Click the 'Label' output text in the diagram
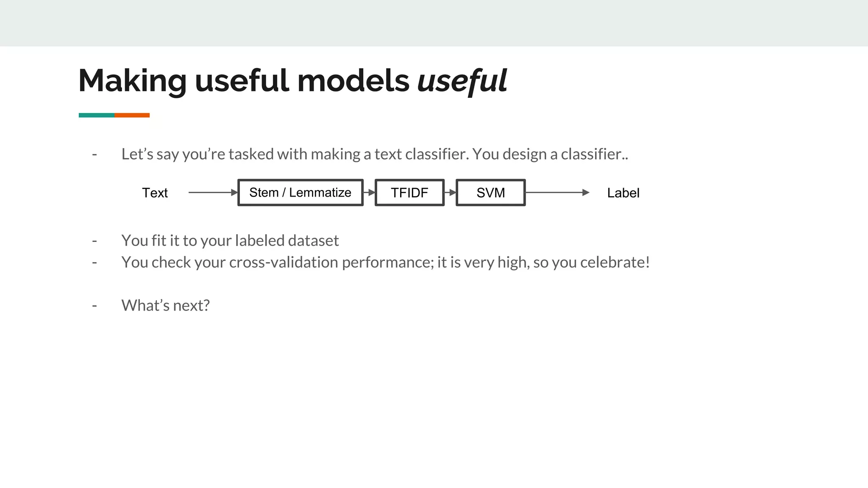Screen dimensions: 868x488 [623, 193]
